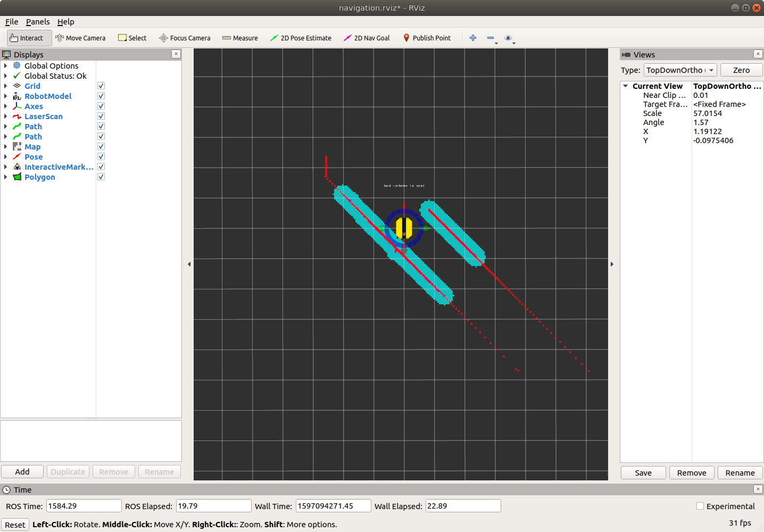Select the Publish Point tool
The image size is (764, 532).
[x=426, y=38]
